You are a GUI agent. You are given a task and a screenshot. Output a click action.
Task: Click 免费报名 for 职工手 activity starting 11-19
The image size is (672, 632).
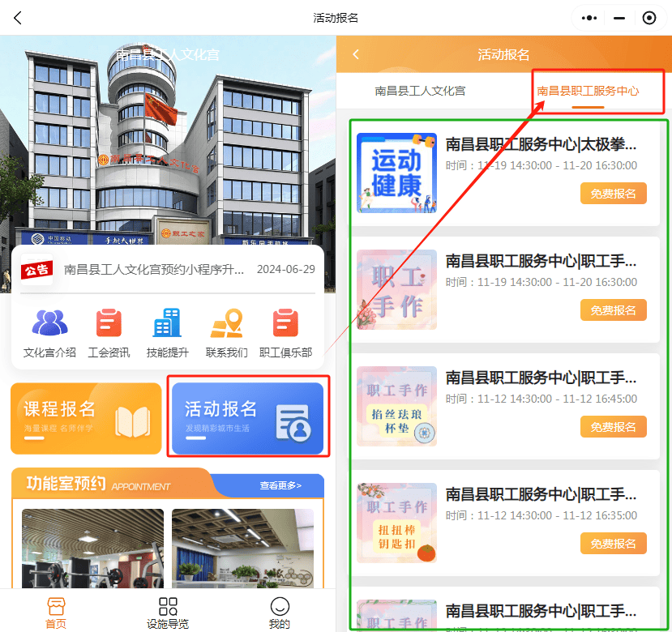pyautogui.click(x=614, y=310)
